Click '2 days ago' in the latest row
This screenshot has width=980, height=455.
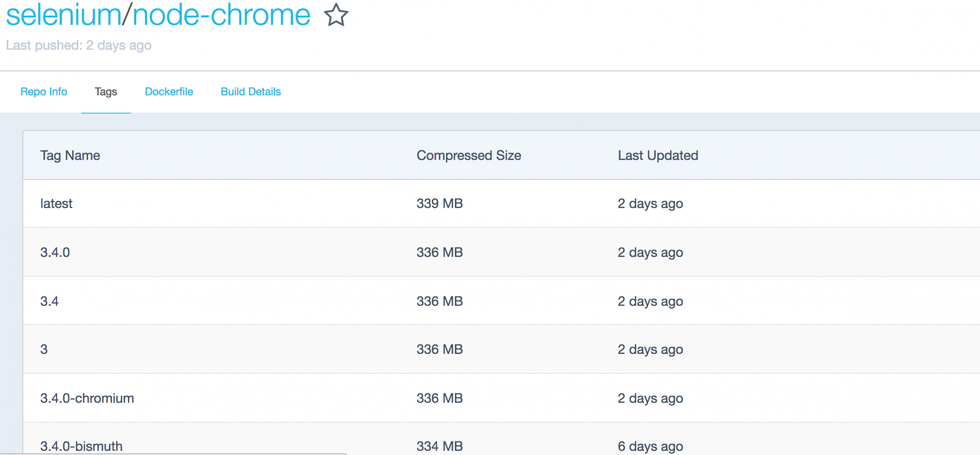pyautogui.click(x=650, y=204)
